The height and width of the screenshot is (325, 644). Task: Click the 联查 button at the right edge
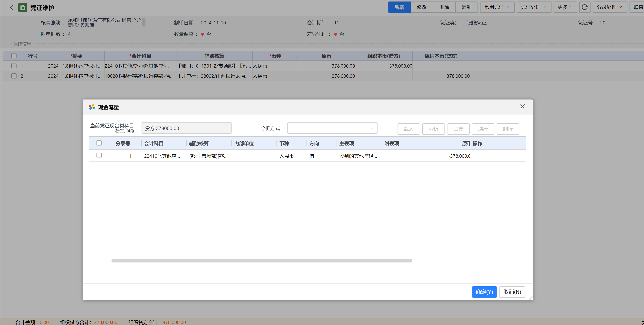(637, 7)
